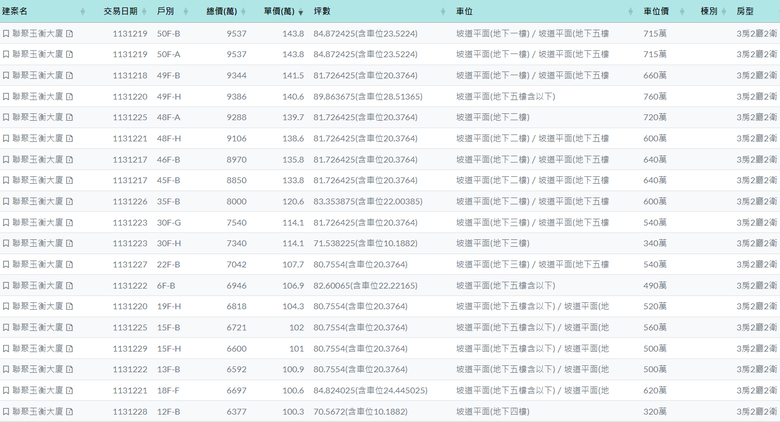The height and width of the screenshot is (422, 780).
Task: Open document icon for the 48F-H listing
Action: tap(70, 138)
